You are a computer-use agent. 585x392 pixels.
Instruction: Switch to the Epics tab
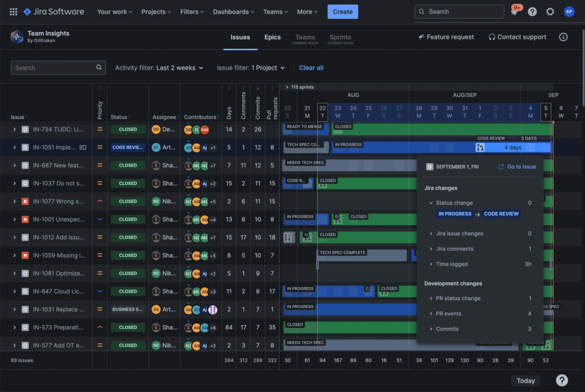click(x=273, y=37)
